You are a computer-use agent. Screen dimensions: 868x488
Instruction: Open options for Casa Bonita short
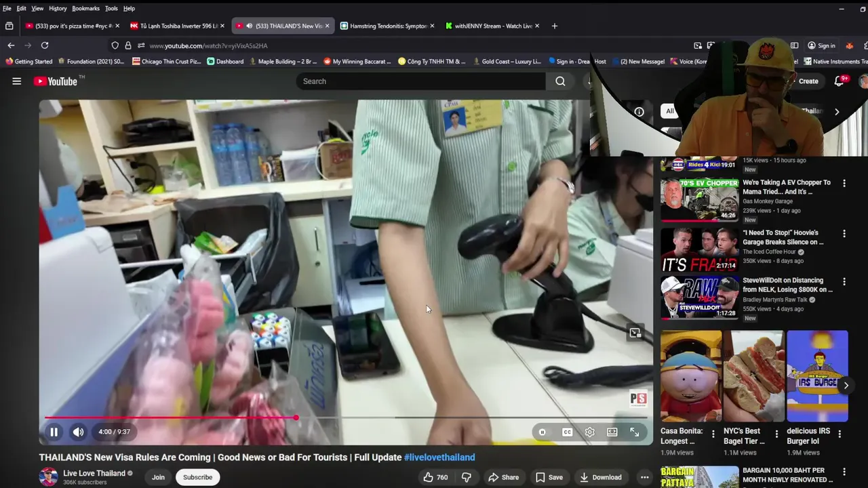coord(713,434)
